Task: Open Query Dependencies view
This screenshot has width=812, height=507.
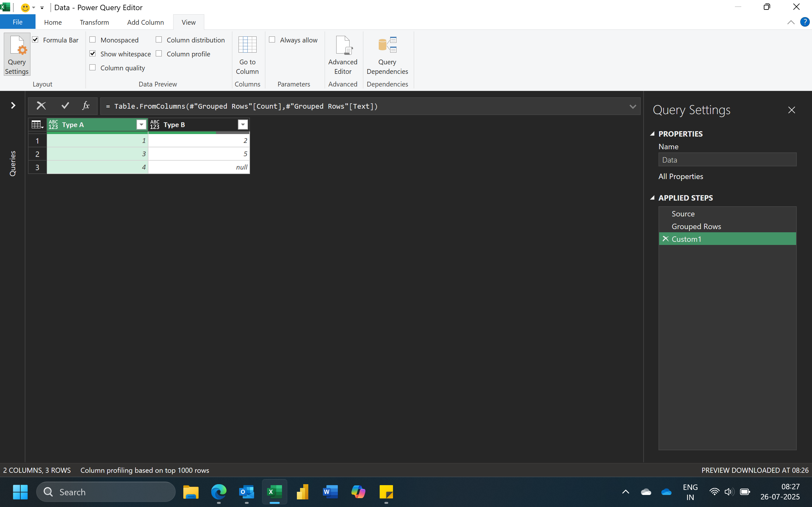Action: pyautogui.click(x=387, y=54)
